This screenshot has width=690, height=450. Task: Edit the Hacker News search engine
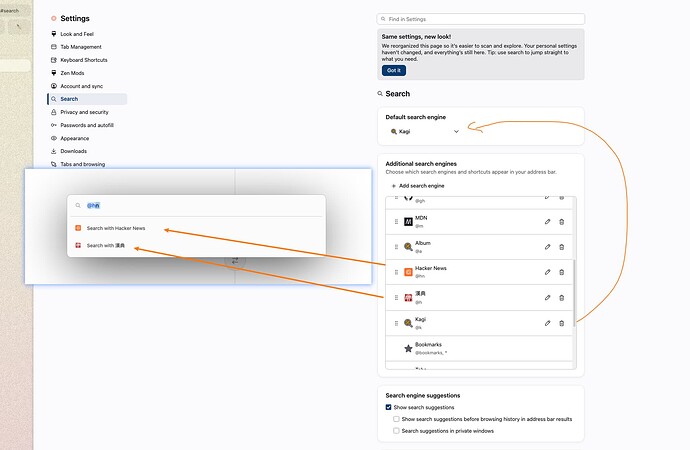tap(547, 272)
